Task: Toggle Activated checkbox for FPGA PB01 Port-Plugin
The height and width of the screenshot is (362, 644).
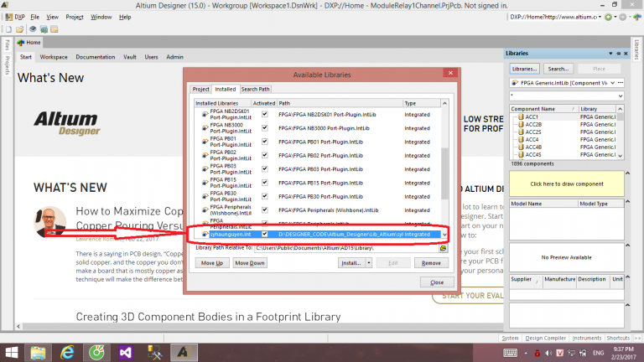Action: [x=265, y=142]
